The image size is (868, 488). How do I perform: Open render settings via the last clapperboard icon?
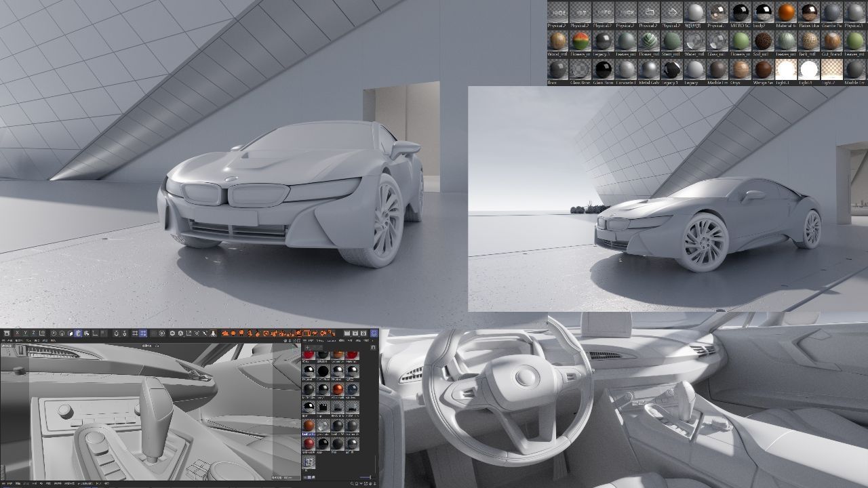tap(364, 333)
